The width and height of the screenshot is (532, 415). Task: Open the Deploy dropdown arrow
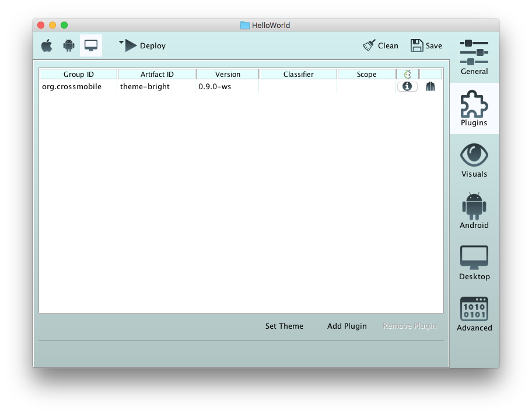121,43
